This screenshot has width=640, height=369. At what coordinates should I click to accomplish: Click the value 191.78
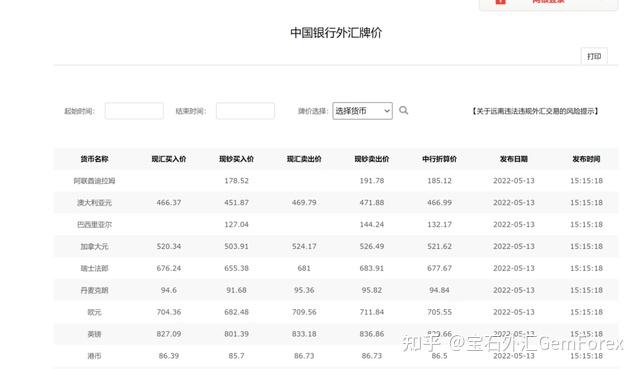[372, 181]
